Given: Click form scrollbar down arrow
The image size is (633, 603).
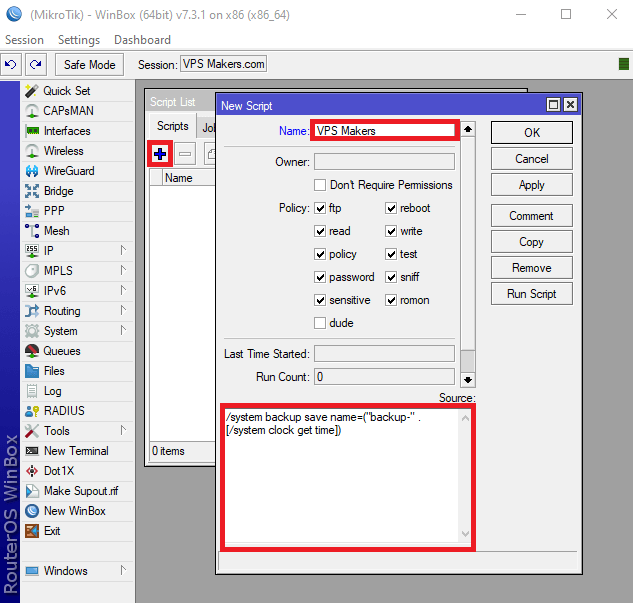Looking at the screenshot, I should [467, 380].
